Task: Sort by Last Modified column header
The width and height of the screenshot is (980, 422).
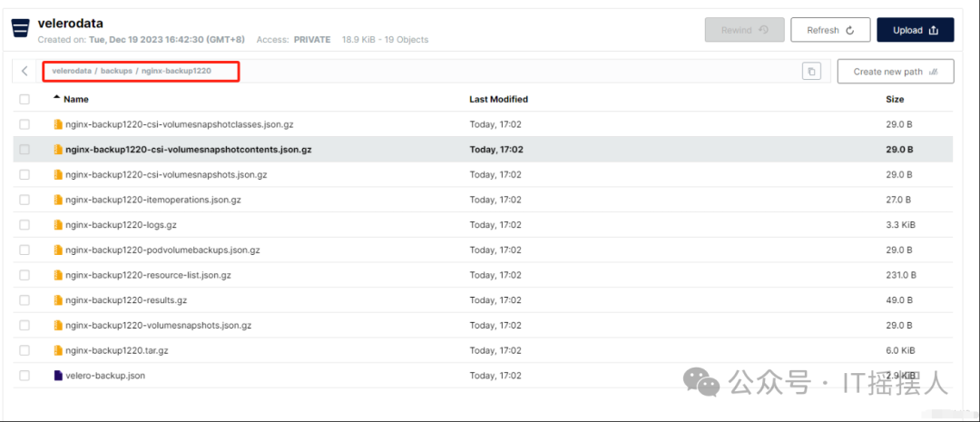Action: (x=498, y=100)
